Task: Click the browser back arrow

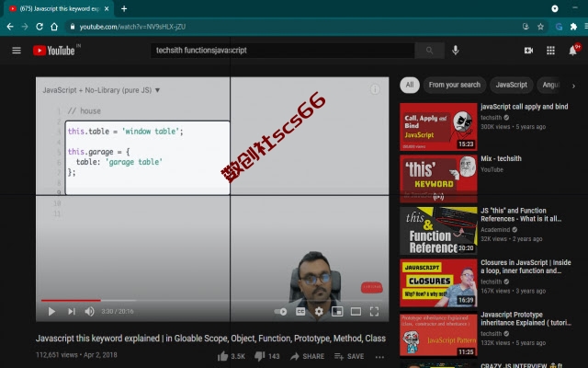Action: 10,27
